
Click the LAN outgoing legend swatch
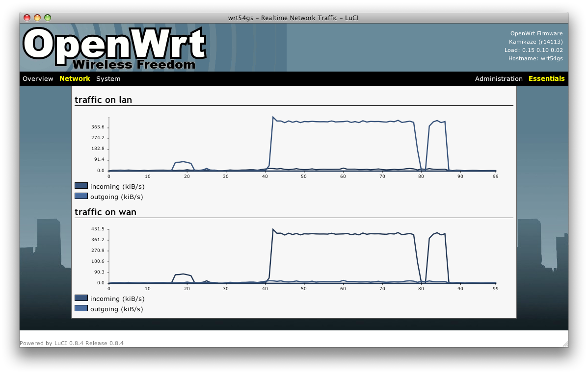(x=81, y=196)
